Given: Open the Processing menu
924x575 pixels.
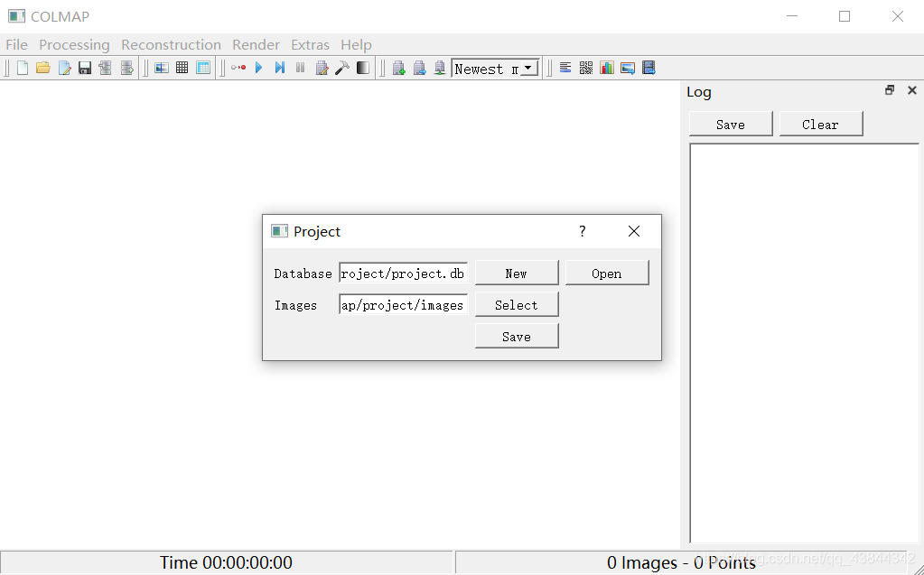Looking at the screenshot, I should [74, 45].
